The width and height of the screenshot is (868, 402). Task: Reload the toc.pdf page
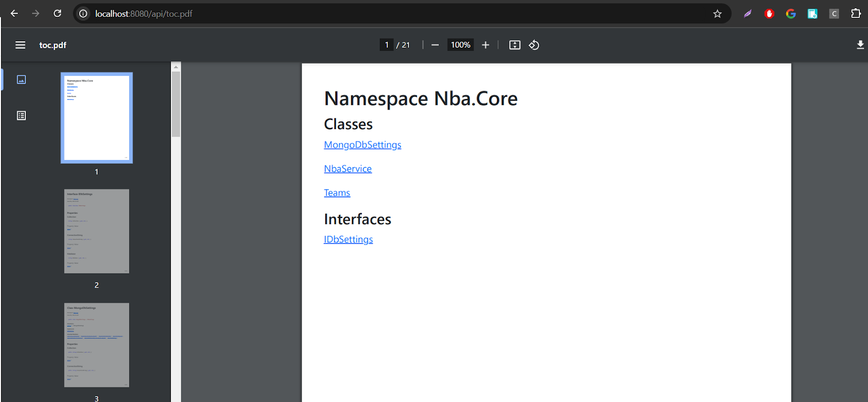click(x=58, y=14)
